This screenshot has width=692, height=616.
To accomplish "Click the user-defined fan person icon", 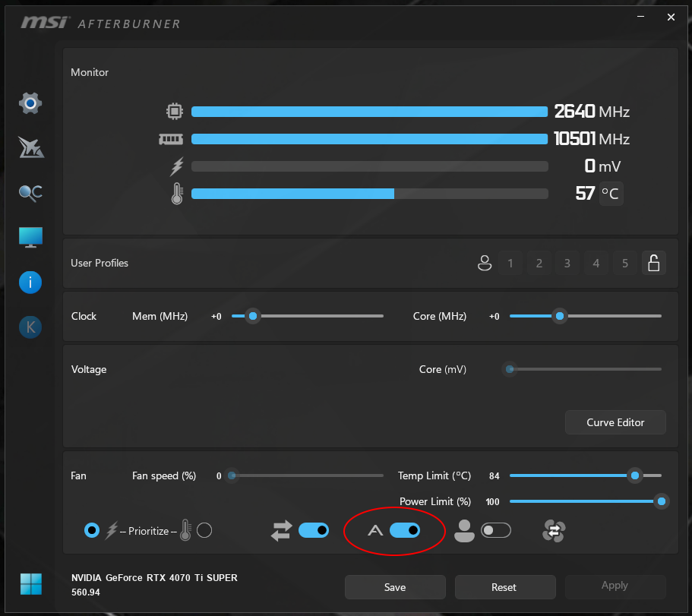I will point(464,530).
